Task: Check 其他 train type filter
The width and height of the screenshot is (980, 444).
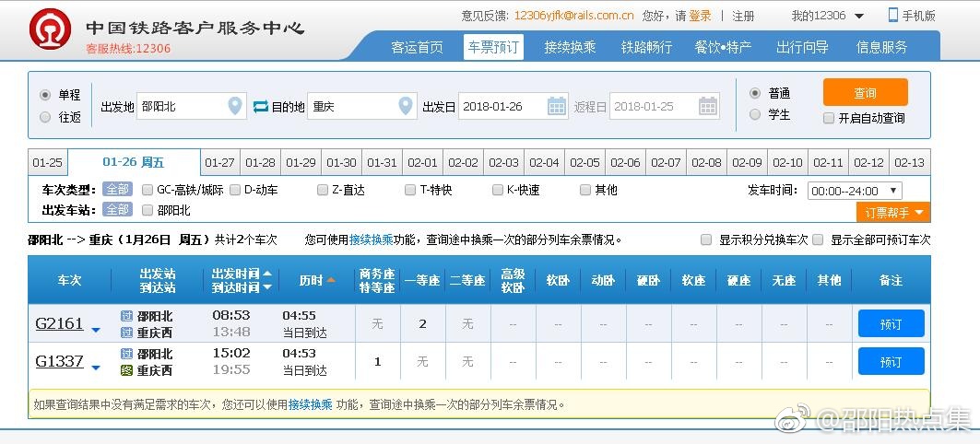Action: coord(585,190)
